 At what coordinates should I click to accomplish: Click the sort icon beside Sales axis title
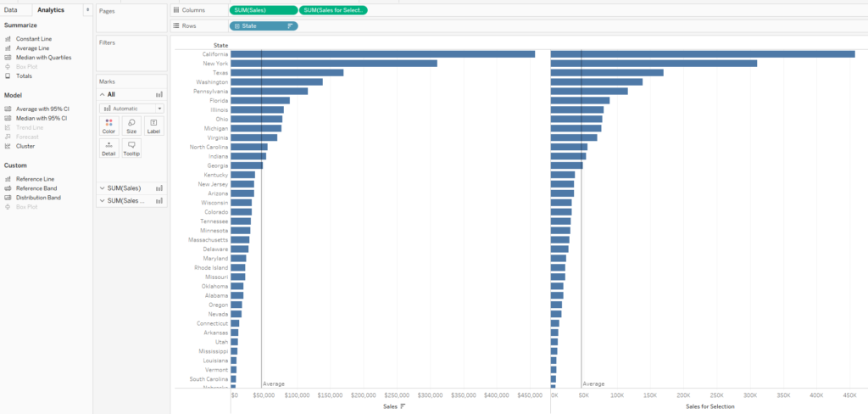pyautogui.click(x=403, y=406)
